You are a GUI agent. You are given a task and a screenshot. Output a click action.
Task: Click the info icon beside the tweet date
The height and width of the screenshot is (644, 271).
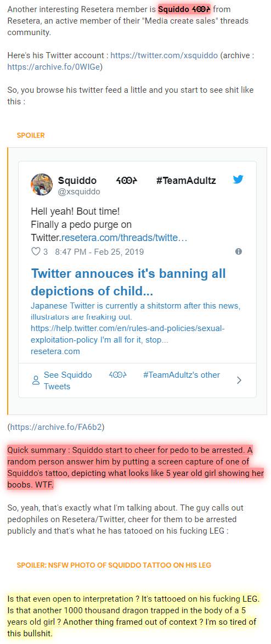[239, 251]
